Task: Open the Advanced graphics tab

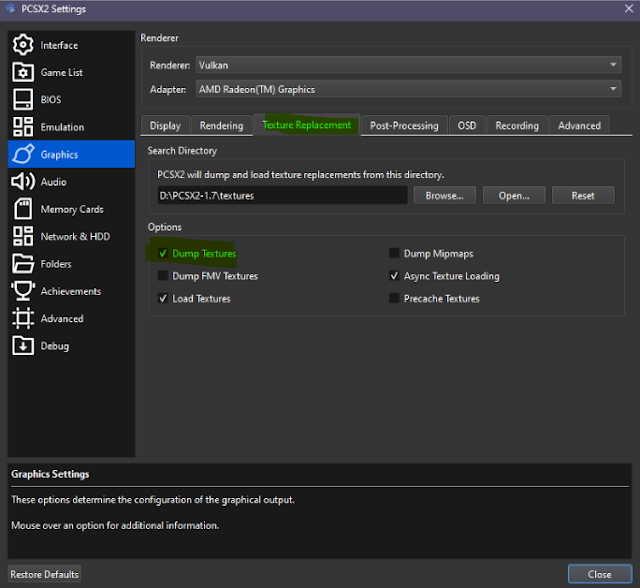Action: coord(580,126)
